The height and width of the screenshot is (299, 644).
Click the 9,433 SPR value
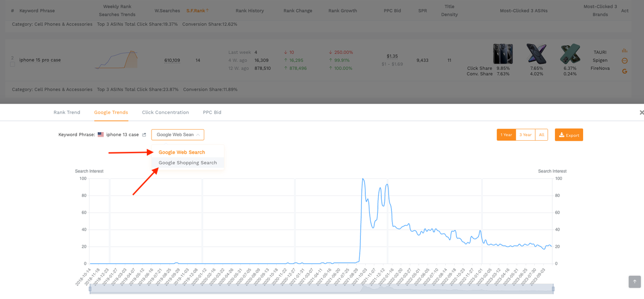click(x=423, y=60)
